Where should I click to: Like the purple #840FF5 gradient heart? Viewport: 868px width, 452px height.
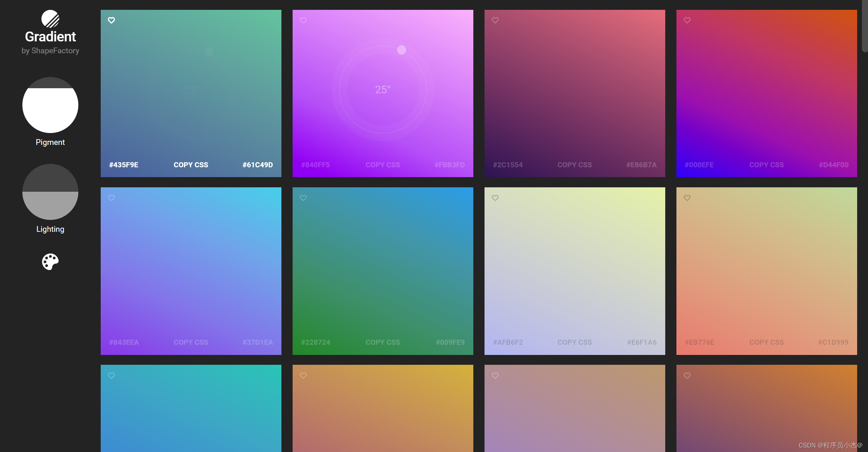(x=303, y=20)
